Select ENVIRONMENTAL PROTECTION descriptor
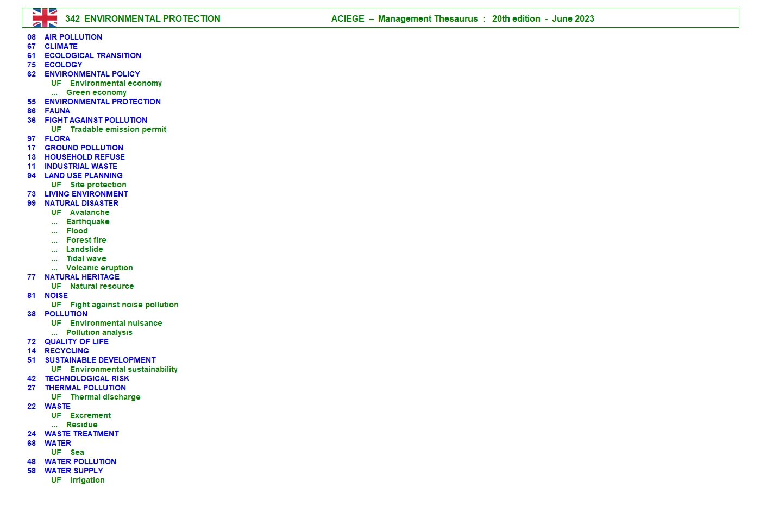766x532 pixels. pos(102,102)
